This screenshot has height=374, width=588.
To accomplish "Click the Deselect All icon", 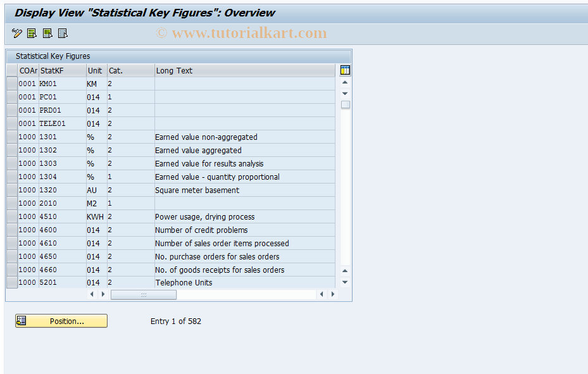I will coord(62,33).
